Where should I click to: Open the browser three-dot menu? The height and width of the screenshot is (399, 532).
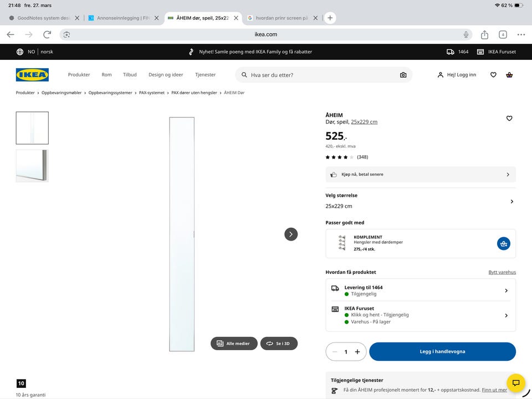click(521, 34)
